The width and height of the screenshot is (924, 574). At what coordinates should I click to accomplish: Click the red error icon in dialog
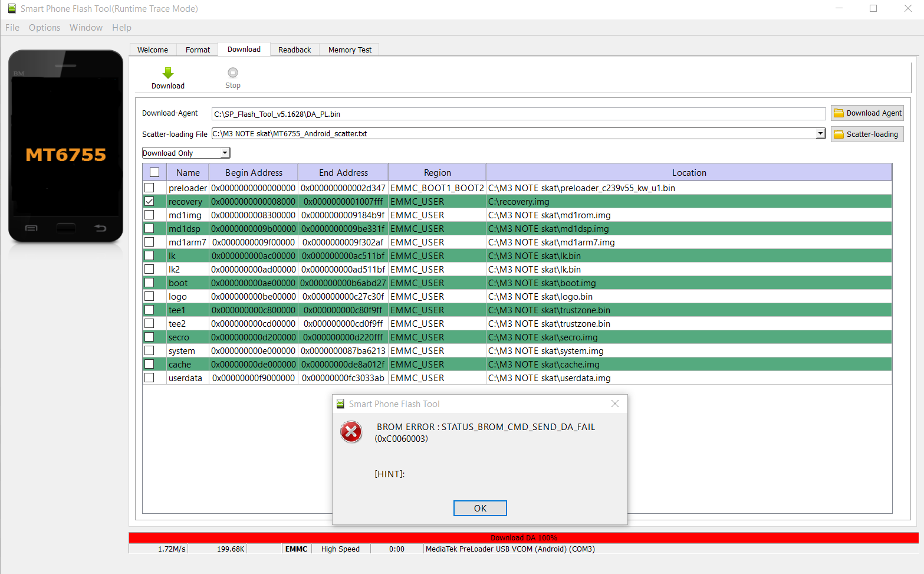point(351,432)
